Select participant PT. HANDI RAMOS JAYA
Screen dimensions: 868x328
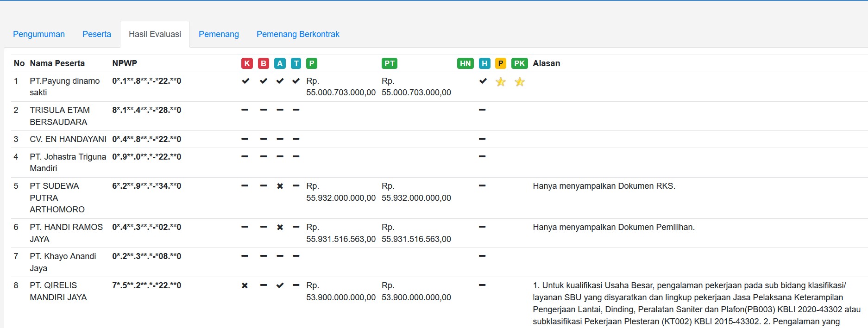coord(66,233)
